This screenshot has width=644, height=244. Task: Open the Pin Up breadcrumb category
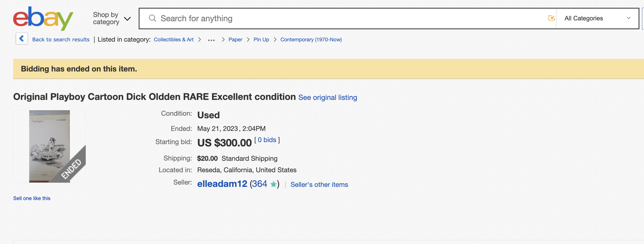tap(261, 40)
